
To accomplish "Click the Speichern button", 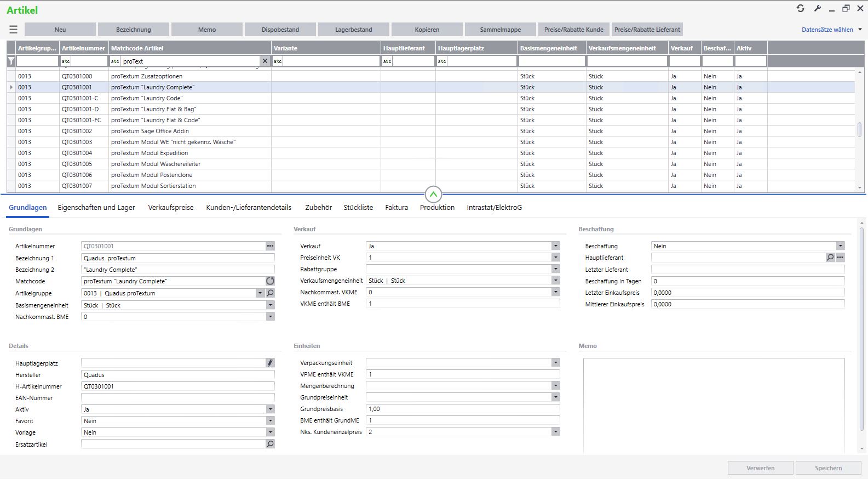I will coord(829,468).
